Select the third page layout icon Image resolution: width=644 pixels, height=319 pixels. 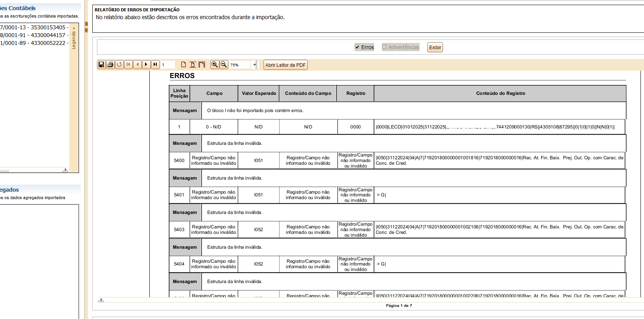(202, 64)
